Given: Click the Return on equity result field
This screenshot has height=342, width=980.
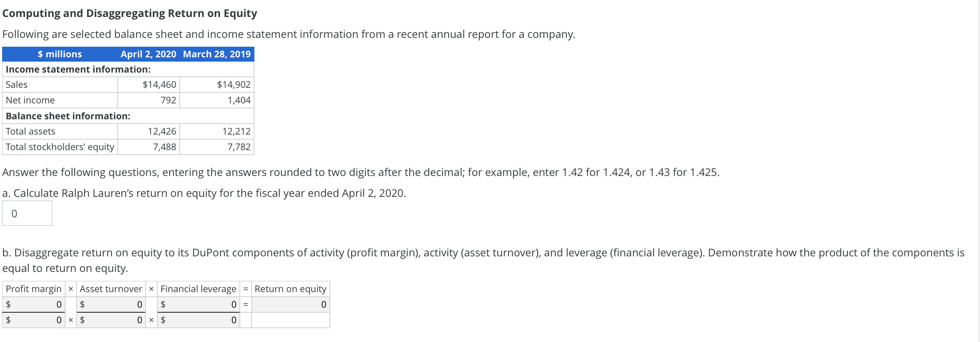Looking at the screenshot, I should click(290, 304).
